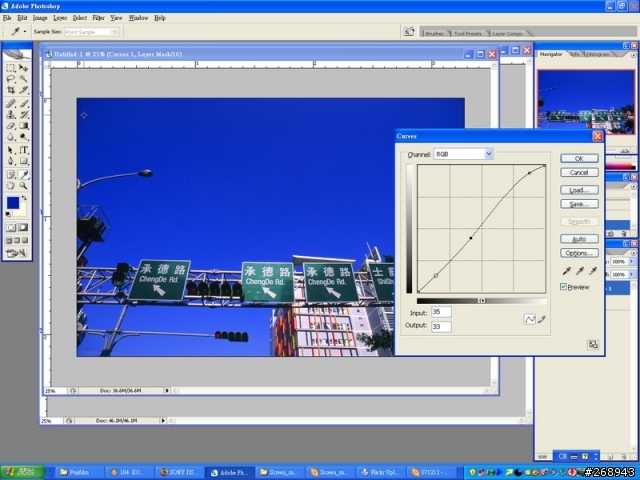640x480 pixels.
Task: Switch to Standard editing mode
Action: point(11,227)
